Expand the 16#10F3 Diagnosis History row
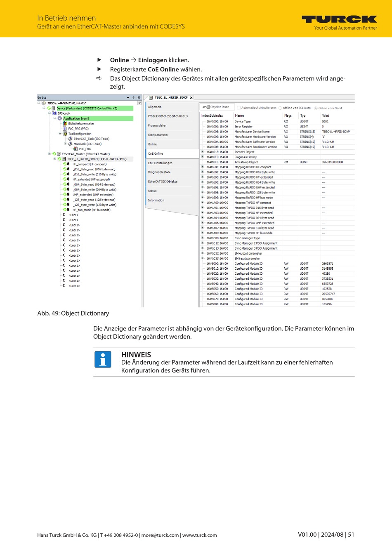Image resolution: width=392 pixels, height=554 pixels. point(203,157)
